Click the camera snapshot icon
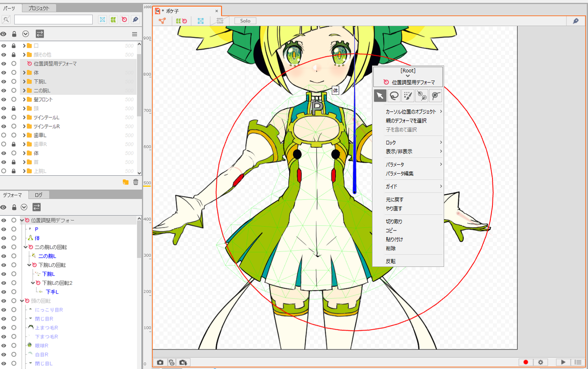The height and width of the screenshot is (369, 588). (160, 362)
